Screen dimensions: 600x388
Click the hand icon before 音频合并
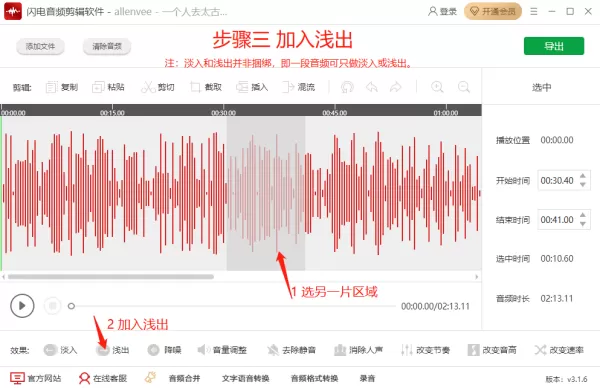pos(150,377)
